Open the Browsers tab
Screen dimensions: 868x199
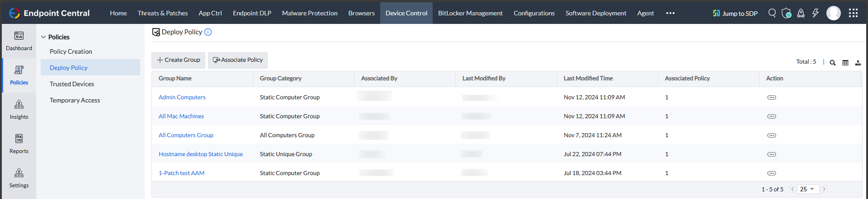pyautogui.click(x=361, y=13)
